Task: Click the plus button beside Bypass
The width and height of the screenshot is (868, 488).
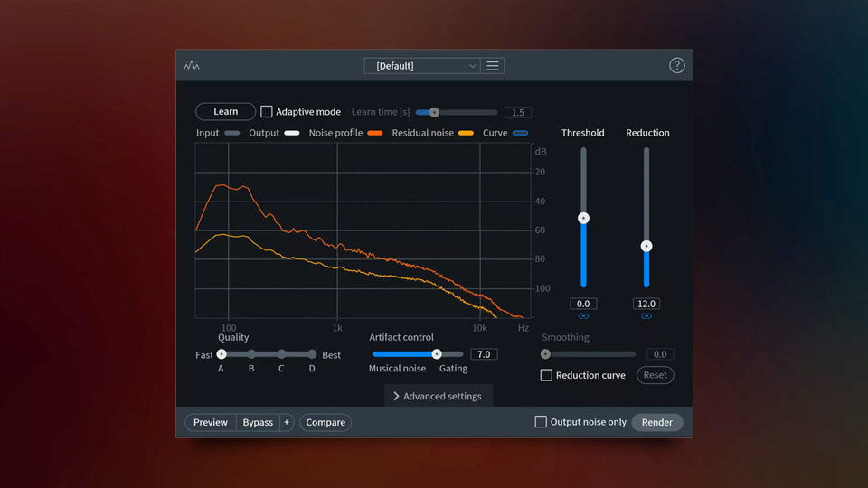Action: click(x=287, y=422)
